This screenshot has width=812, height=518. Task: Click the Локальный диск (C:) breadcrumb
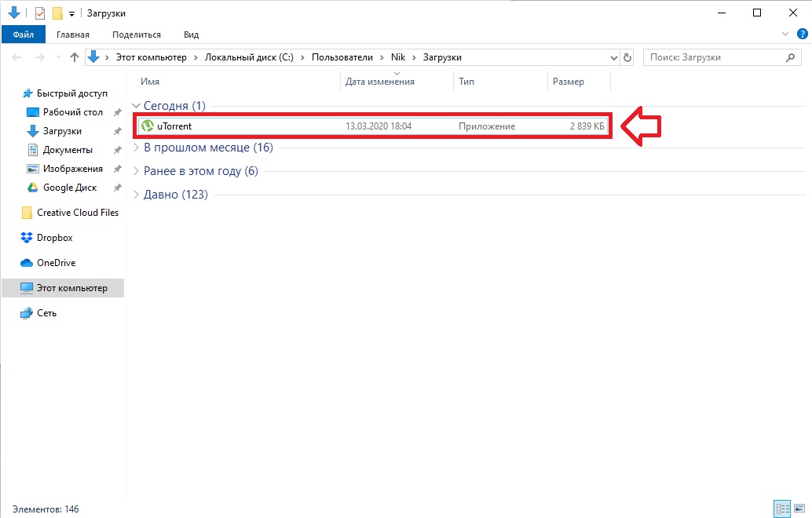(249, 57)
